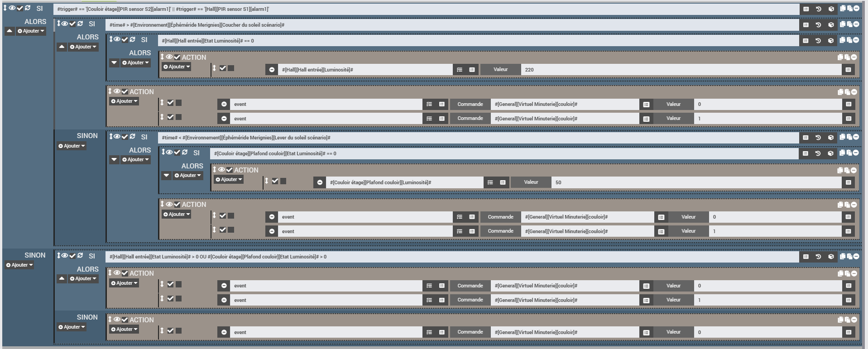Viewport: 868px width, 349px height.
Task: Toggle the repeat icon of the Lever du soleil SI block
Action: coord(132,136)
